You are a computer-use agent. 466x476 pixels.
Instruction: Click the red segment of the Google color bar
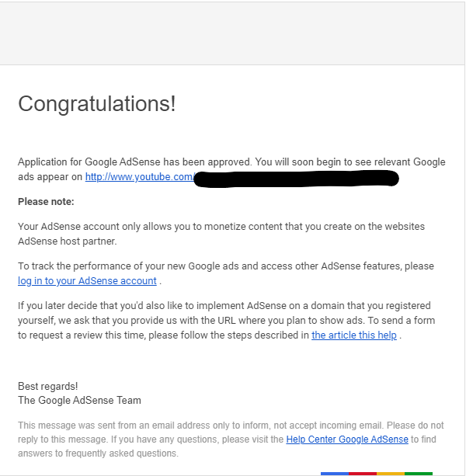[x=363, y=474]
